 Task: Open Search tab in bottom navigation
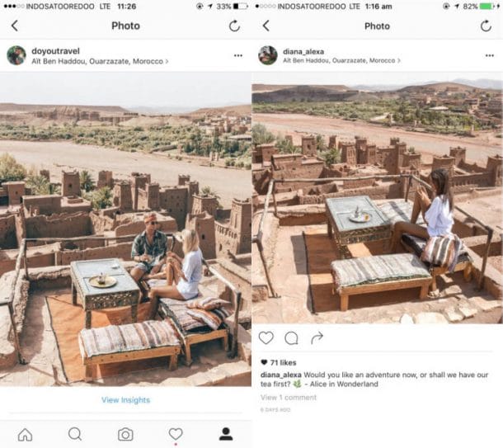click(75, 434)
